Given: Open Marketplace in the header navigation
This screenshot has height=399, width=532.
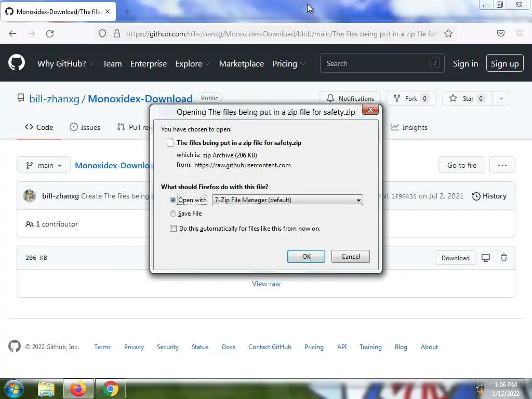Looking at the screenshot, I should (242, 64).
